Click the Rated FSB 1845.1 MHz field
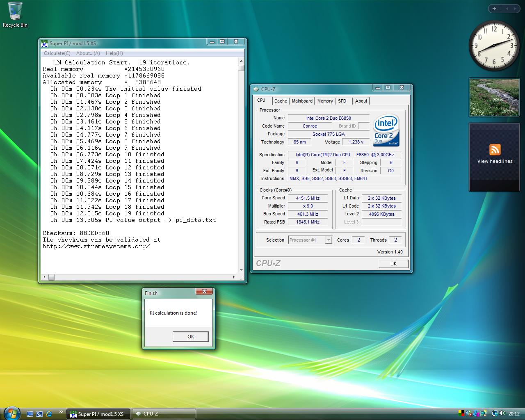Viewport: 525px width, 420px height. point(308,222)
